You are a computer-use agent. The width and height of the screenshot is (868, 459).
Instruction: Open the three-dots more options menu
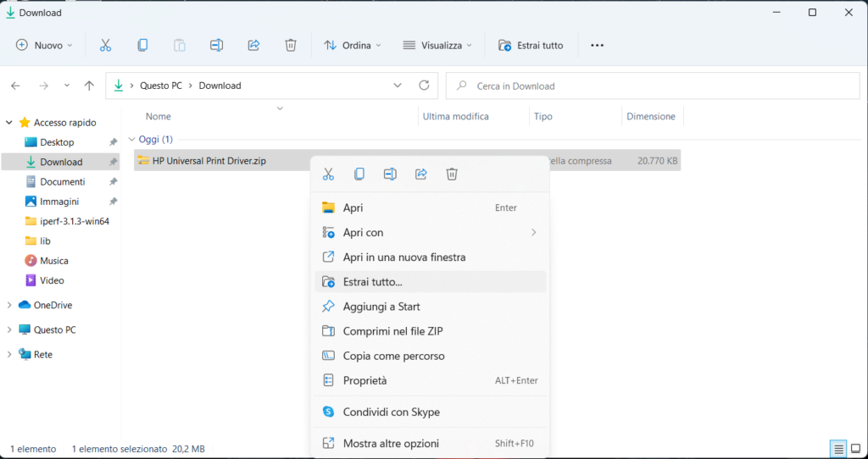point(597,46)
